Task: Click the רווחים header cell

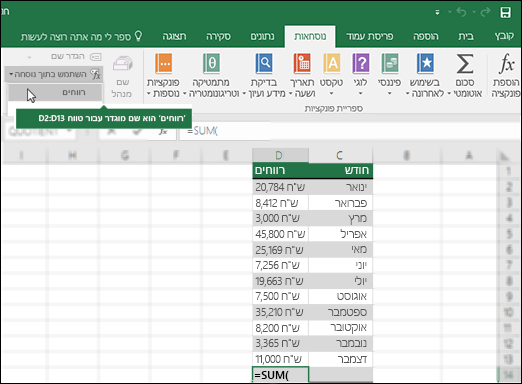Action: coord(280,170)
